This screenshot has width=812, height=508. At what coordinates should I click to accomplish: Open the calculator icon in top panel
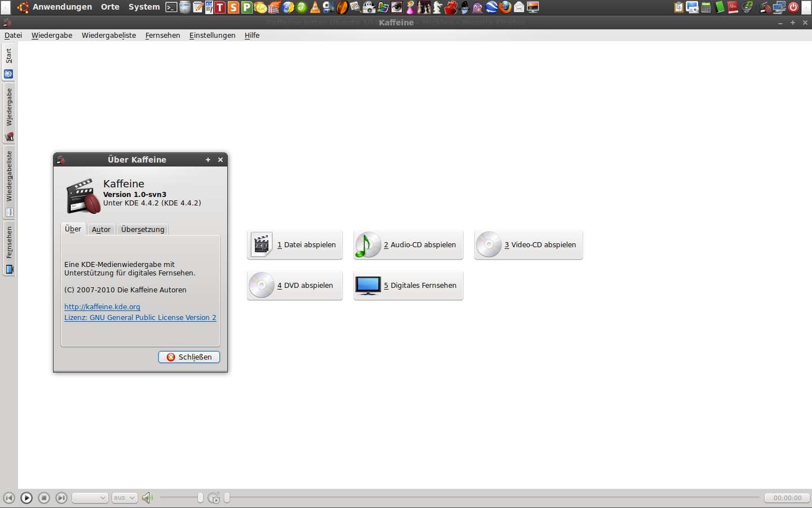[x=706, y=7]
